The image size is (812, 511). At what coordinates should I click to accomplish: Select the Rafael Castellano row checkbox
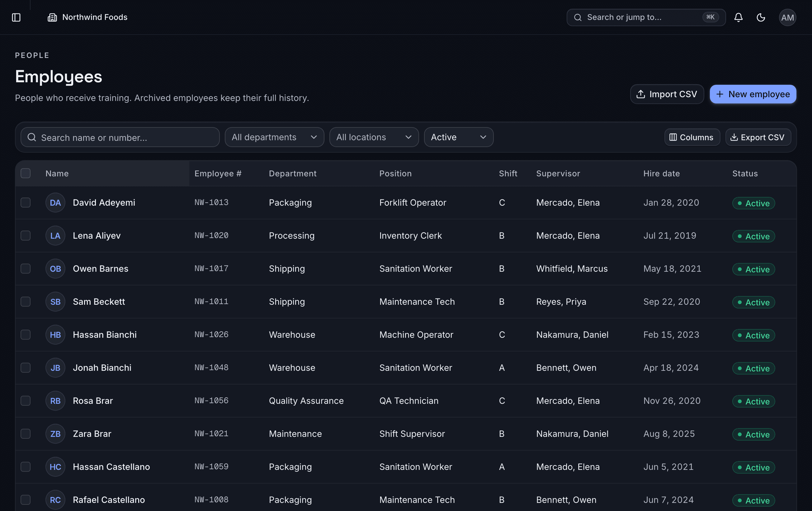[x=26, y=500]
